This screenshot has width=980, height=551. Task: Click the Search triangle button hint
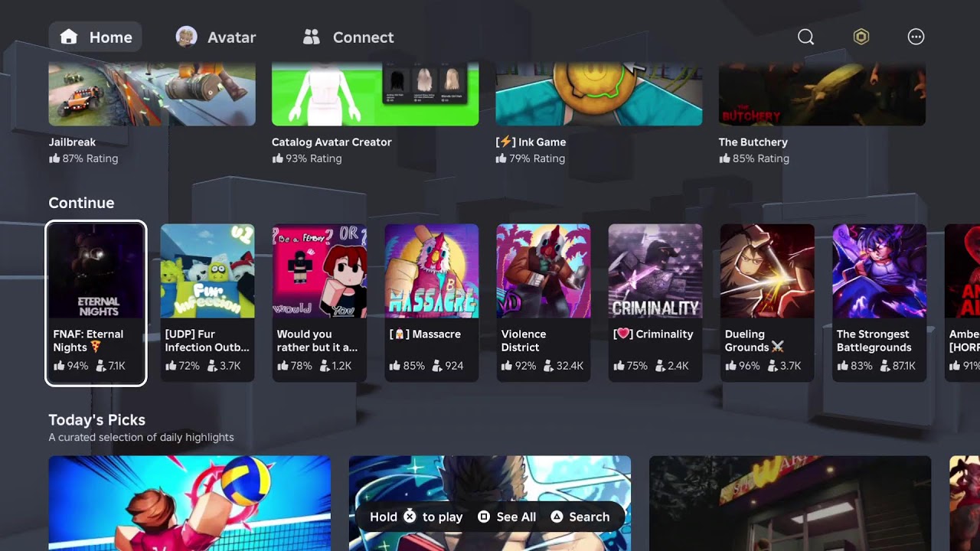580,517
